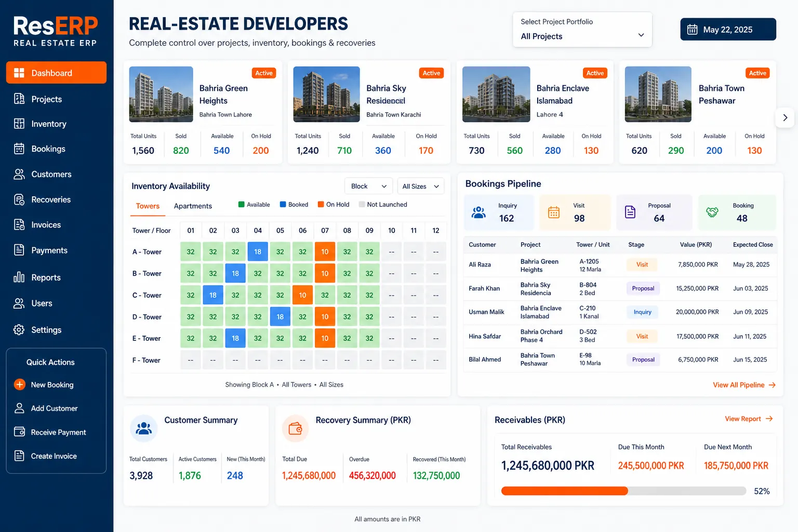Click the Customers people icon in sidebar
The image size is (798, 532).
tap(19, 174)
